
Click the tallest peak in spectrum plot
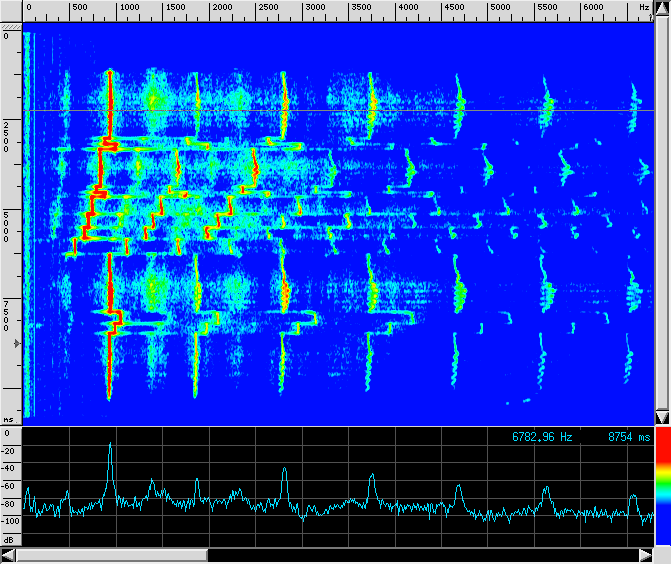pyautogui.click(x=110, y=445)
